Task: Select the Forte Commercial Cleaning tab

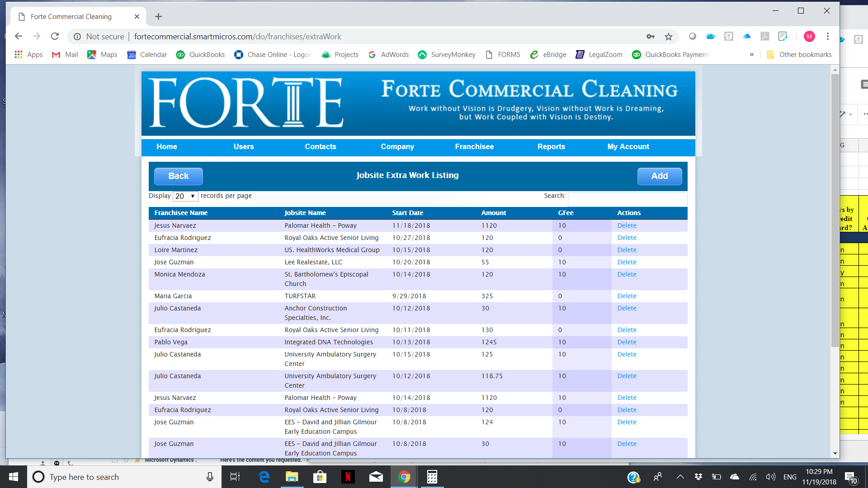Action: click(77, 17)
